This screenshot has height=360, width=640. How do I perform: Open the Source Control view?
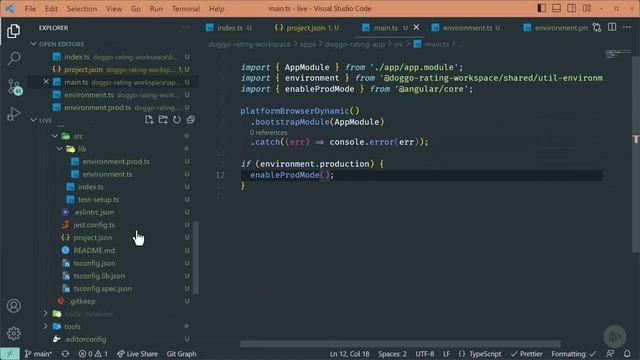tap(14, 87)
